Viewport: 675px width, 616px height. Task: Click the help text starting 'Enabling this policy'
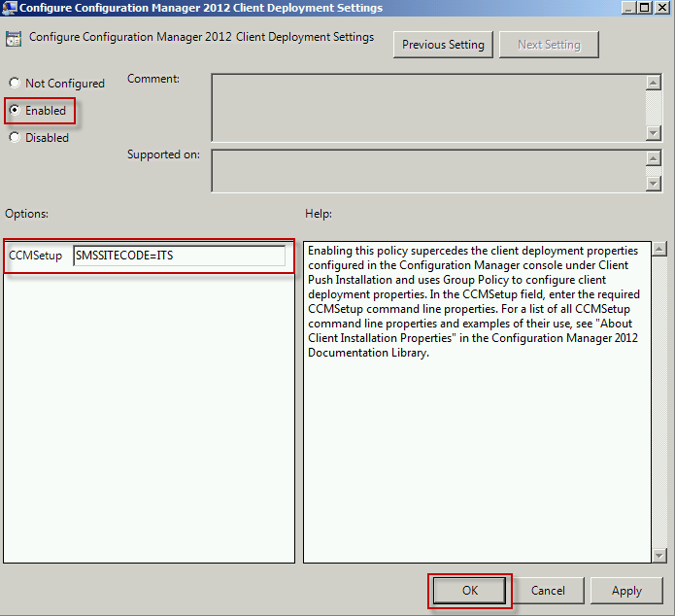pos(474,301)
